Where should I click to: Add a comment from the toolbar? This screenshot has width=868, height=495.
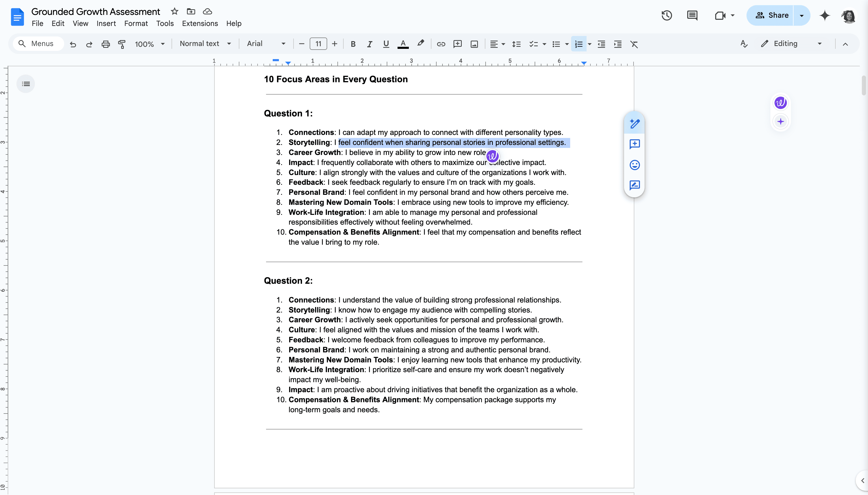(457, 44)
